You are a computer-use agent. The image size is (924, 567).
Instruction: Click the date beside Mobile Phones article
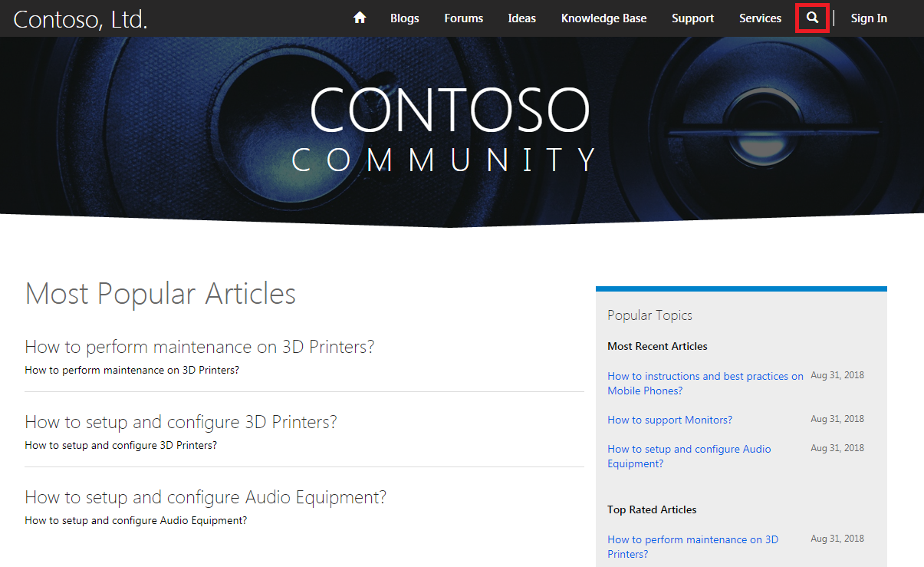pos(837,375)
